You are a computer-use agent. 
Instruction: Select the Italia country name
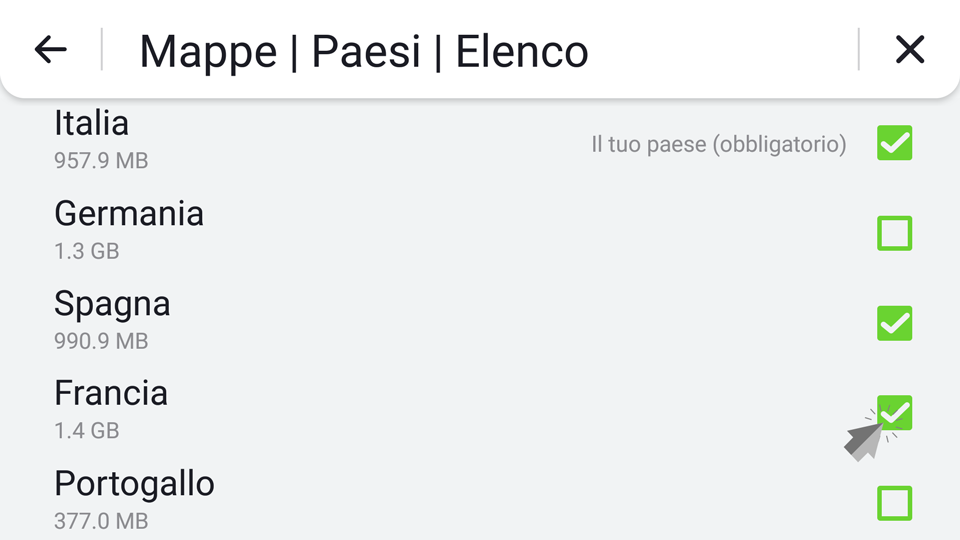click(x=91, y=123)
